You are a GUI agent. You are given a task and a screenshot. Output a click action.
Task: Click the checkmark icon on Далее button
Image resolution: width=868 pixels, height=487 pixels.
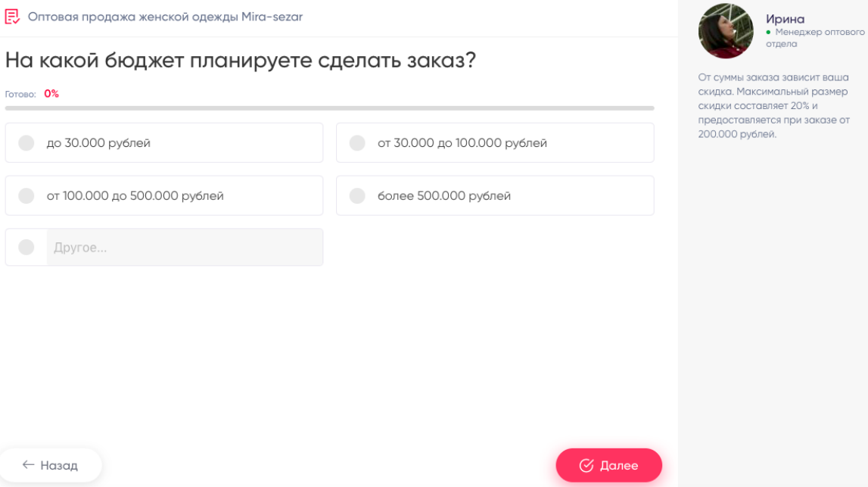tap(586, 465)
